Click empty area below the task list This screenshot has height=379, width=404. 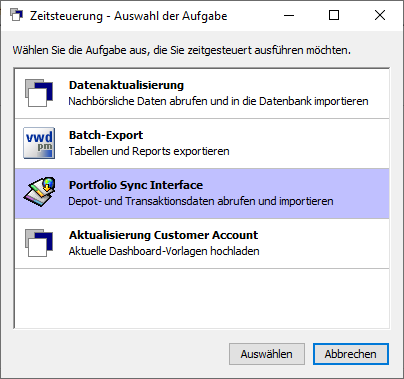[202, 298]
